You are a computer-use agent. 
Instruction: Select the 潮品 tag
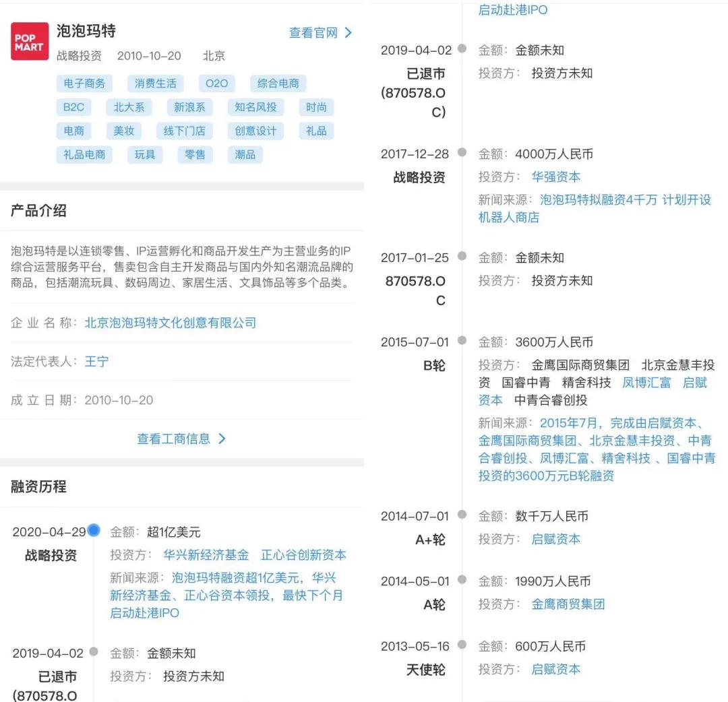pyautogui.click(x=245, y=154)
